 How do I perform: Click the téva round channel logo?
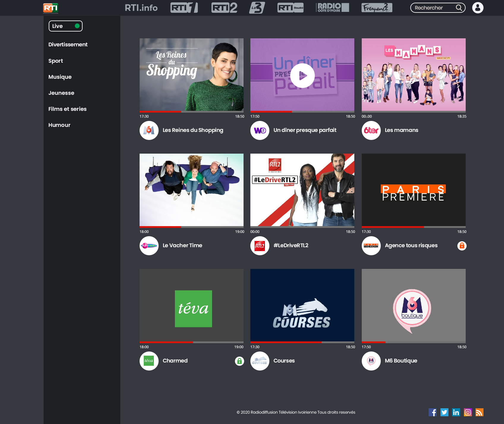[x=149, y=361]
